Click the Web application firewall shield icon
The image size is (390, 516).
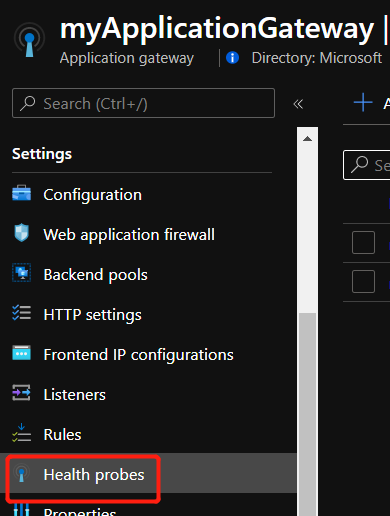(x=21, y=233)
